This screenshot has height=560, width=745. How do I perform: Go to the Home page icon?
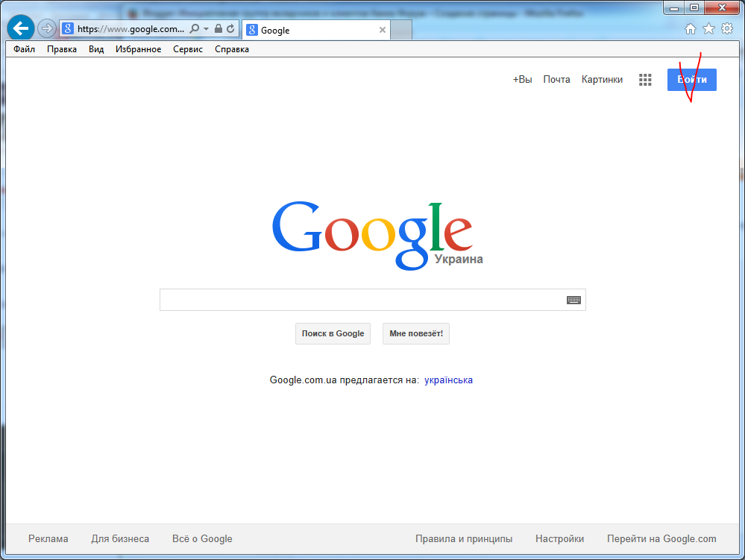[691, 29]
